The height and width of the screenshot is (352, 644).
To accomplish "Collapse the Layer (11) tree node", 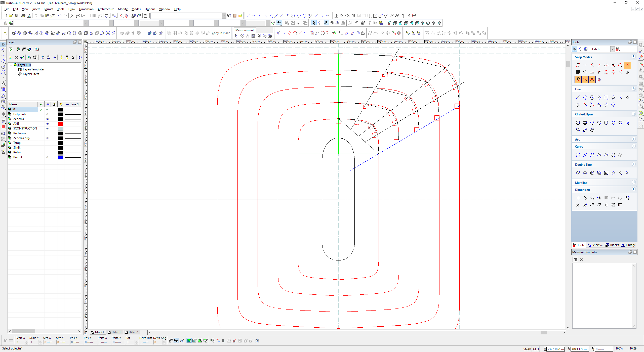I will point(11,65).
